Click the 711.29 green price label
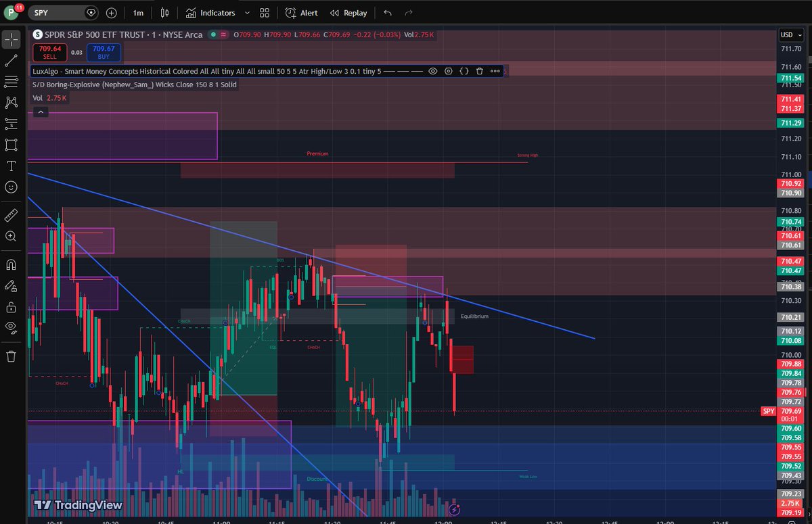The height and width of the screenshot is (524, 812). coord(790,123)
